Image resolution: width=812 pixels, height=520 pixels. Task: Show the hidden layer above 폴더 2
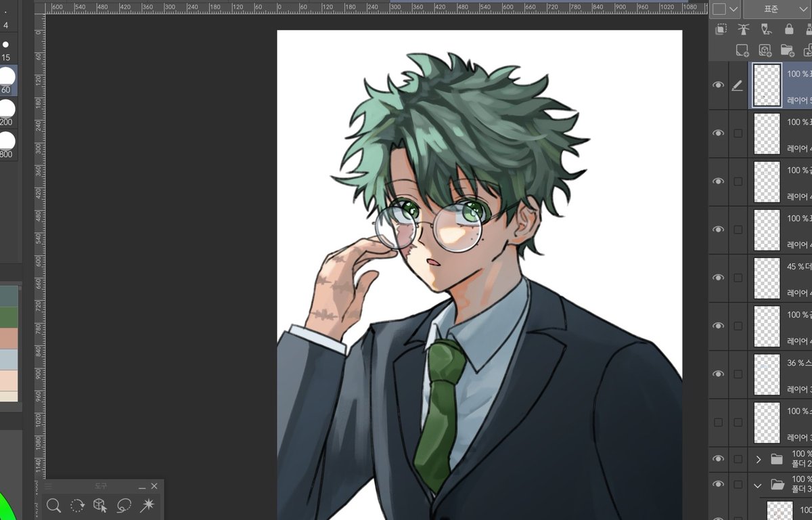pos(719,422)
